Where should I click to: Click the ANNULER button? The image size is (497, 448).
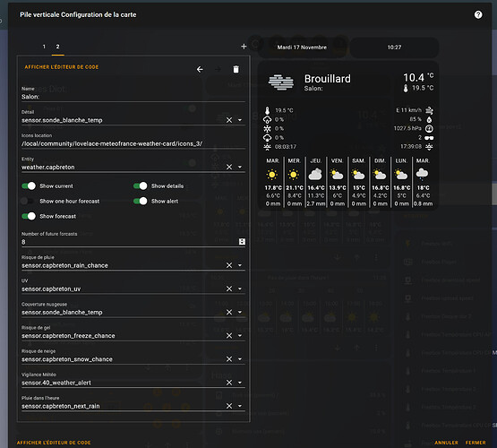[446, 443]
